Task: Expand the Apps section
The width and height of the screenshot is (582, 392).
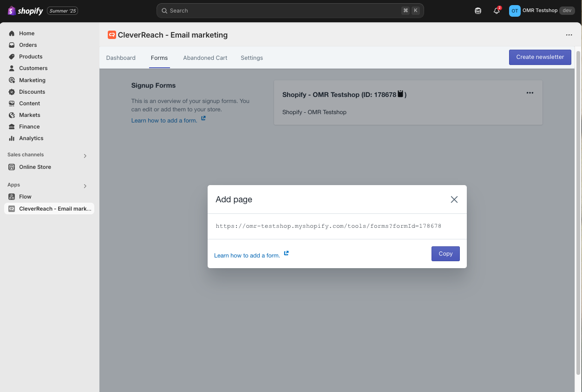Action: pos(85,186)
